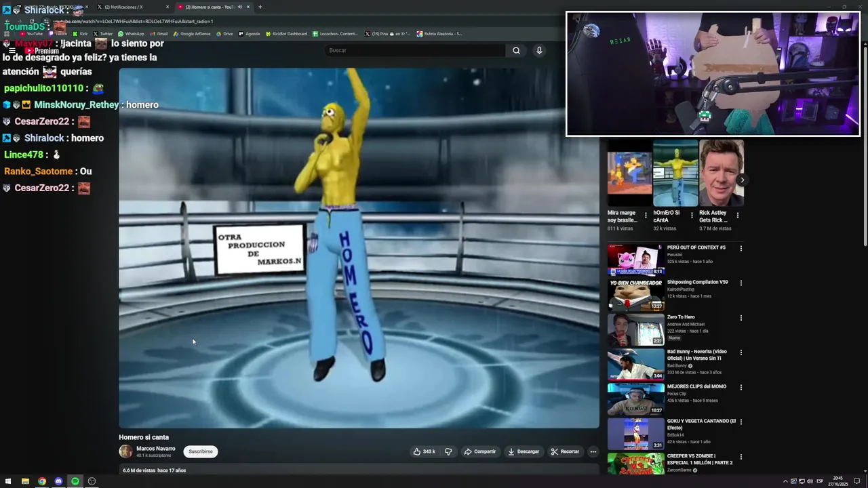Image resolution: width=868 pixels, height=488 pixels.
Task: Switch to Notificaciones / X browser tab
Action: pos(132,7)
